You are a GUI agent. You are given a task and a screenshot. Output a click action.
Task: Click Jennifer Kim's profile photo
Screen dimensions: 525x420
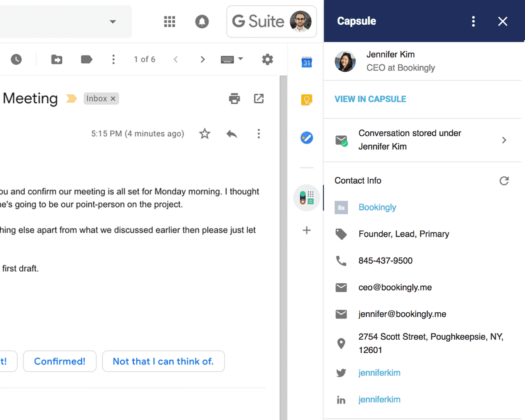345,61
